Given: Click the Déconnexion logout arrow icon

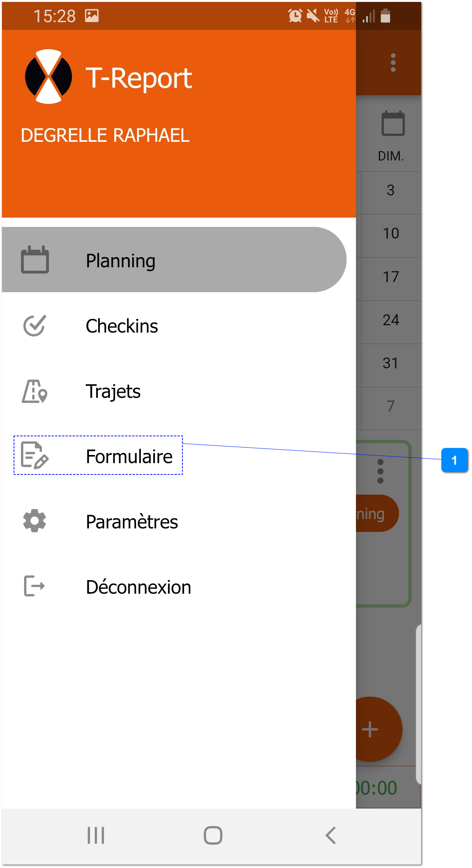Looking at the screenshot, I should click(35, 586).
